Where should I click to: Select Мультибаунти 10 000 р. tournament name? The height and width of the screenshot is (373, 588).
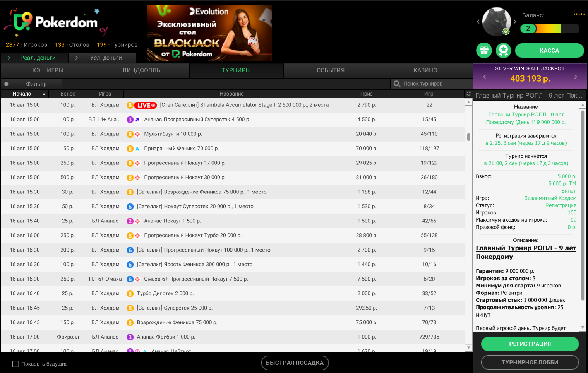coord(173,134)
